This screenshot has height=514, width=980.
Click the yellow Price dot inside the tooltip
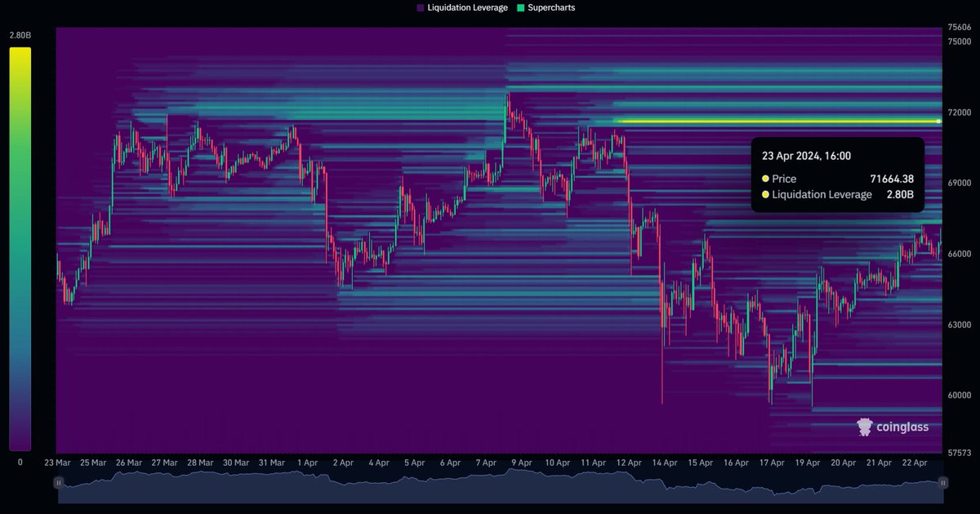click(765, 178)
